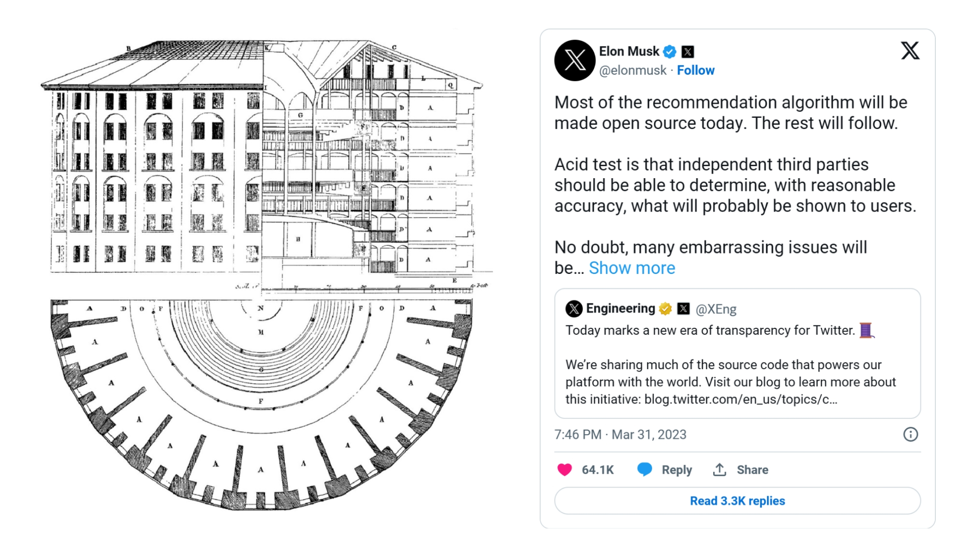Open the X logo in the card's top-right corner
The image size is (980, 558).
[x=910, y=51]
